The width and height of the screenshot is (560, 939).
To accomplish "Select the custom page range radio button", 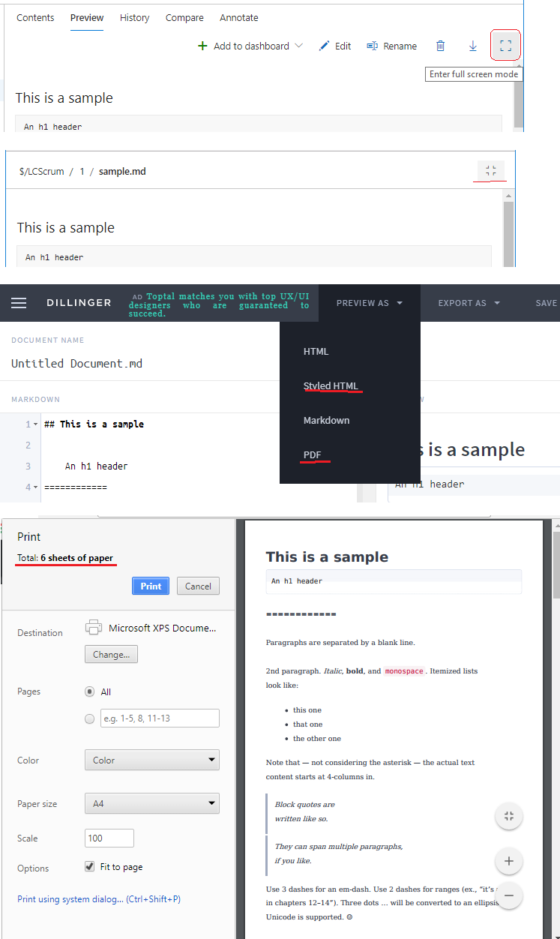I will point(90,718).
